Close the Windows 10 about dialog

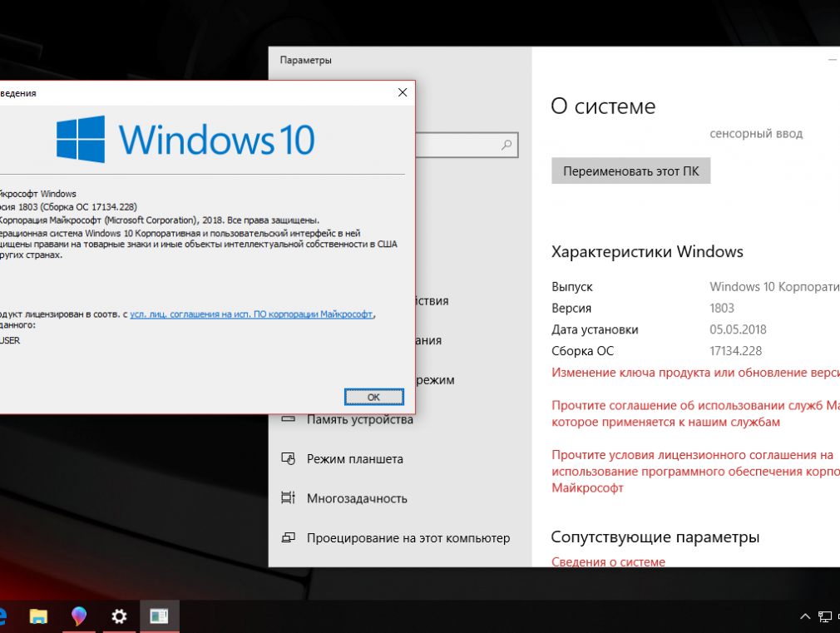pyautogui.click(x=403, y=92)
